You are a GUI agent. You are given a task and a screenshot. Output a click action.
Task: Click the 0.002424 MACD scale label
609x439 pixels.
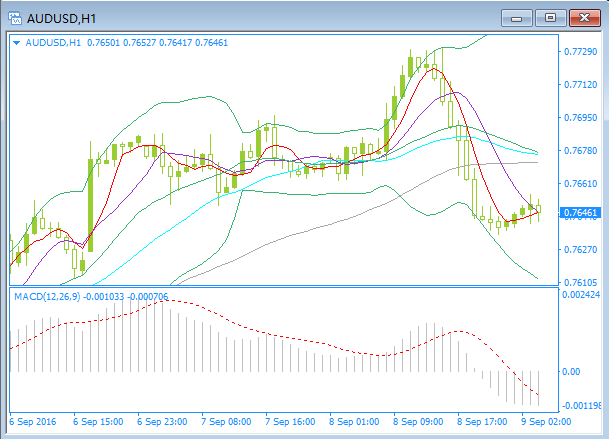coord(582,296)
